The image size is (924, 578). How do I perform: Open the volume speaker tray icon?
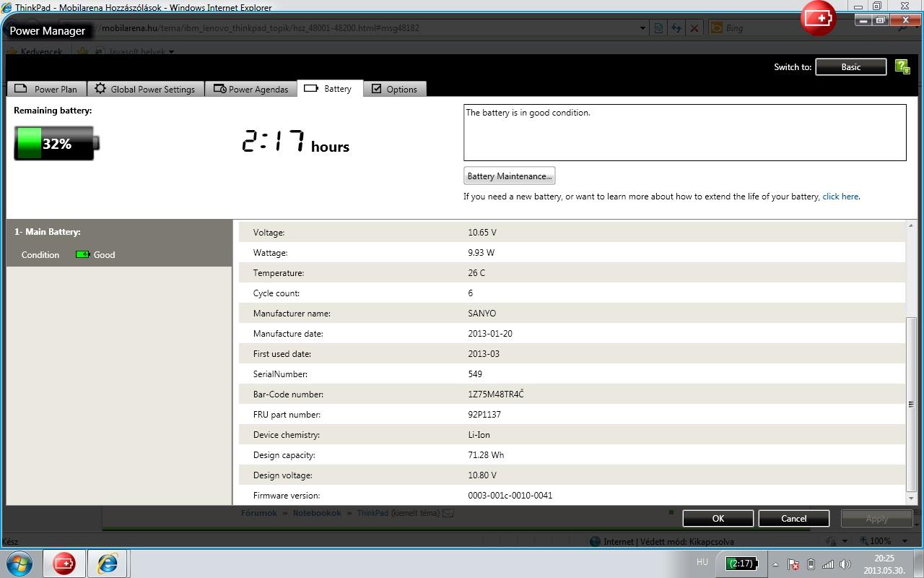(845, 564)
